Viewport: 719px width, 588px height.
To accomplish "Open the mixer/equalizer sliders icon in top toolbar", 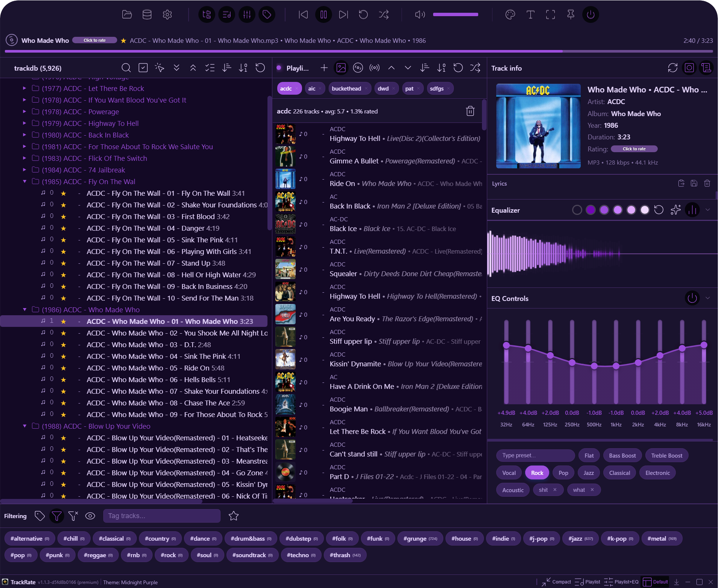I will (x=247, y=14).
